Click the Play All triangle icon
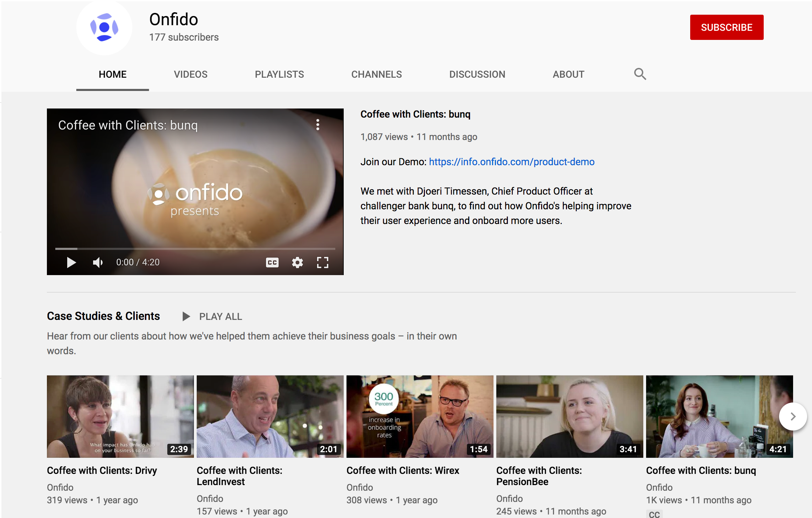The width and height of the screenshot is (812, 518). pos(186,316)
